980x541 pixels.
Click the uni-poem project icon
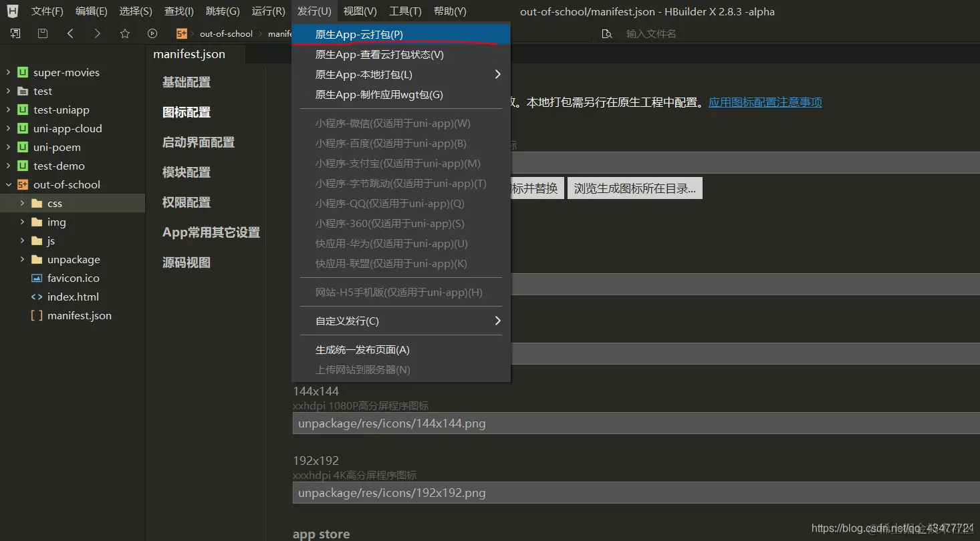(23, 147)
